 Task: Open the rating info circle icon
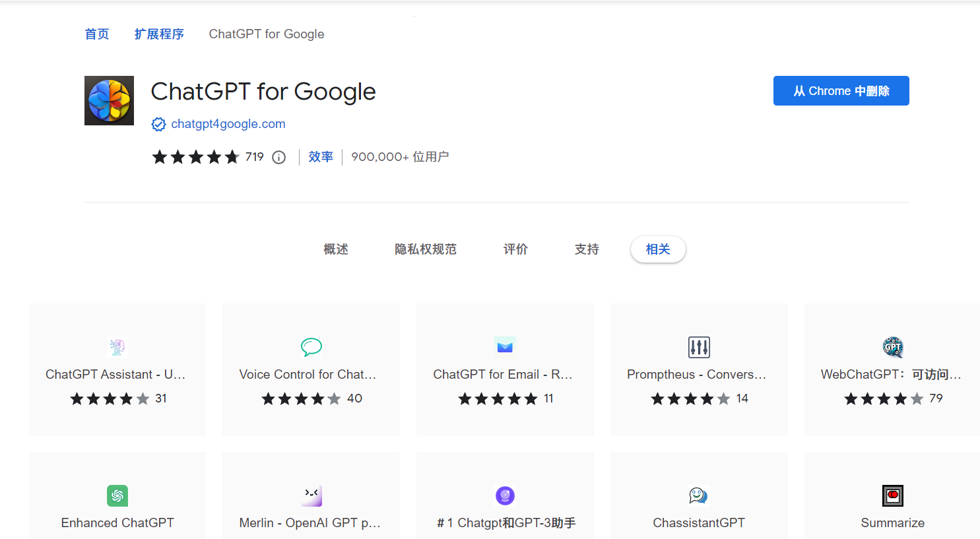tap(279, 157)
